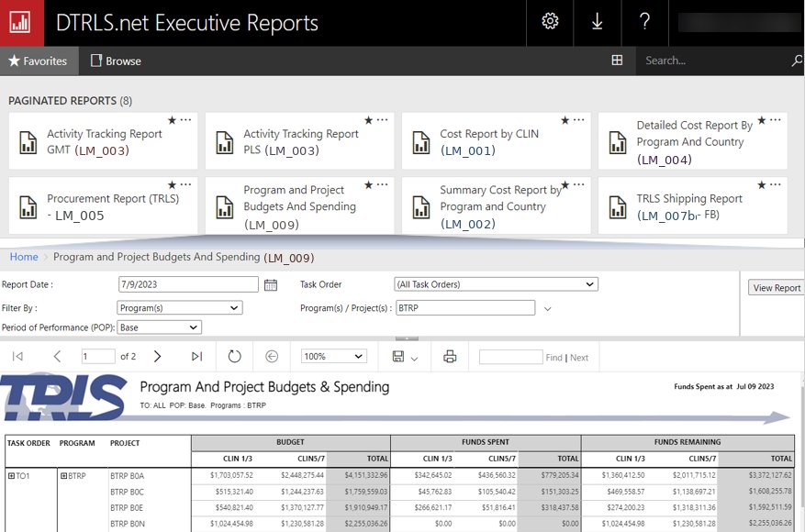Toggle favorite star on Procurement Report card
The image size is (805, 532).
coord(172,184)
